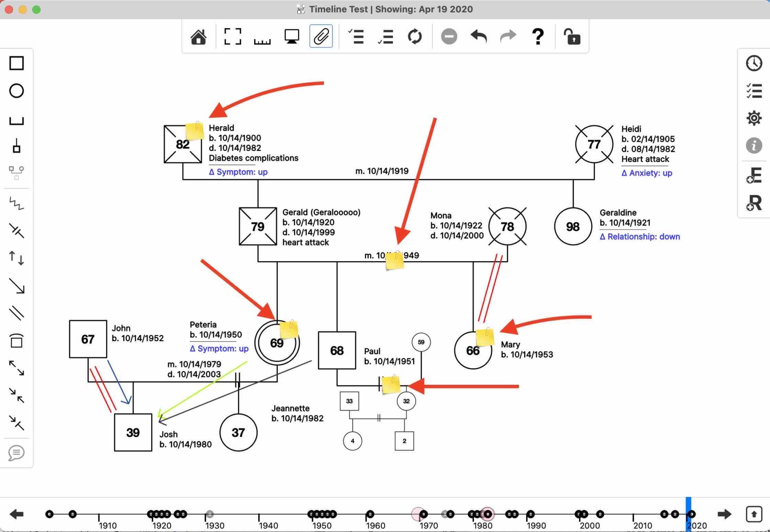Toggle the document lock icon

point(572,36)
